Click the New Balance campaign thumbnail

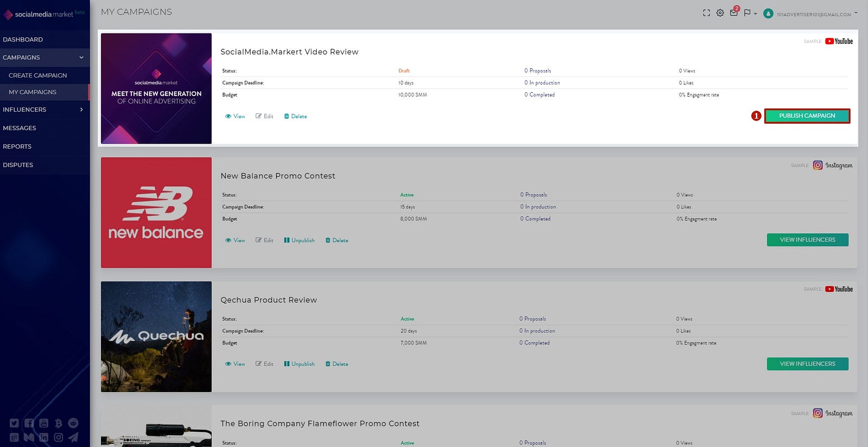[156, 213]
